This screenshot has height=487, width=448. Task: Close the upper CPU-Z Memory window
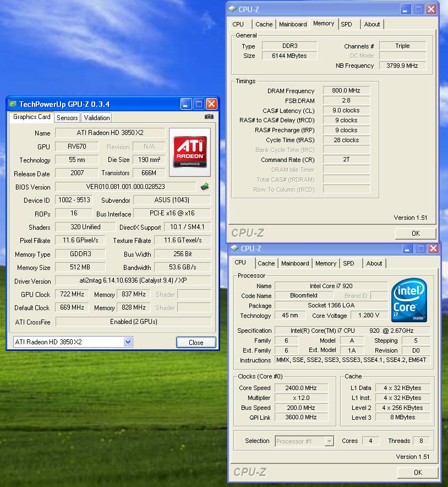point(431,9)
